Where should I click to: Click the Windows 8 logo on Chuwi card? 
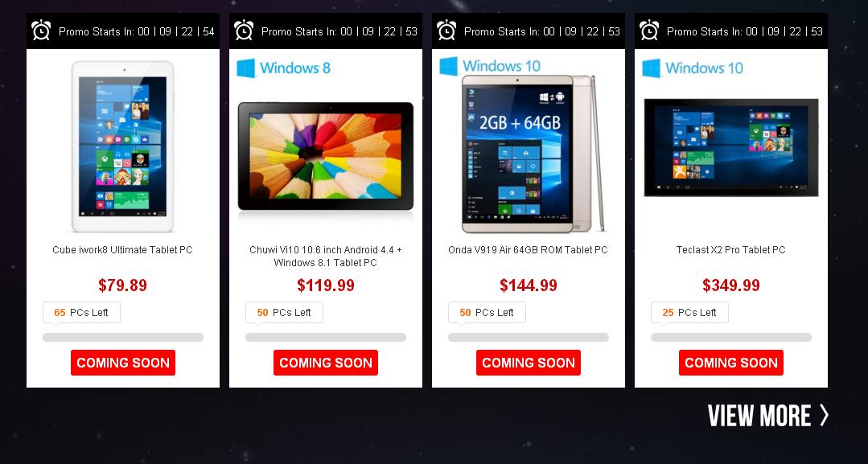click(x=283, y=68)
